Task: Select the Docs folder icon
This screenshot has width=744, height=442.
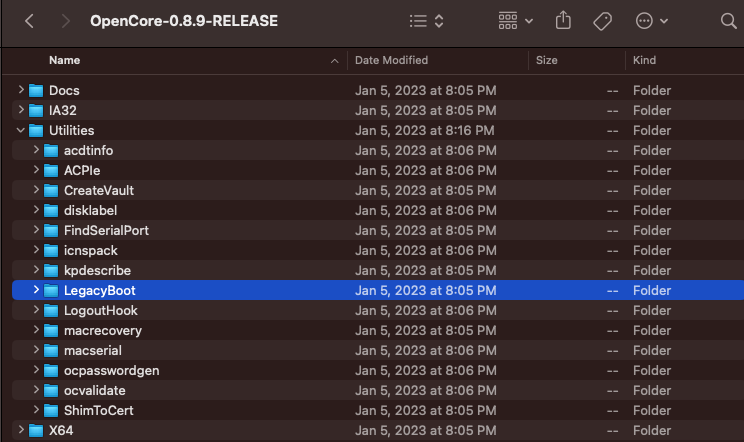Action: point(36,90)
